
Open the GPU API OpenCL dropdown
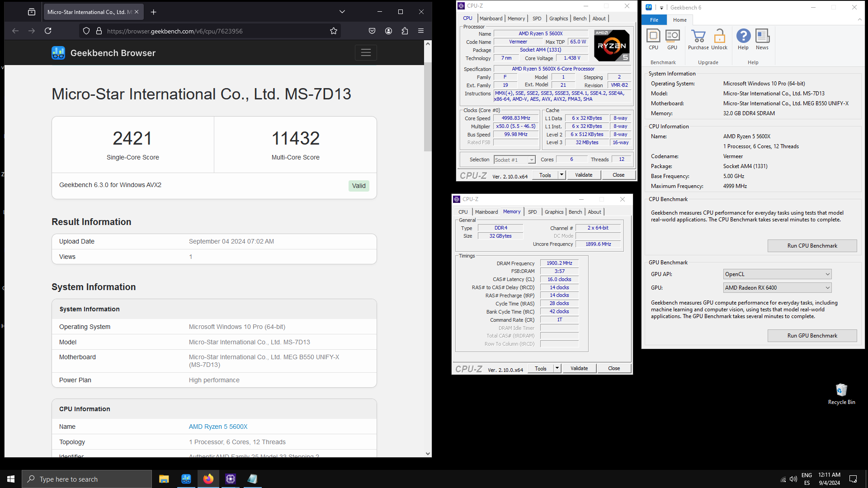pyautogui.click(x=777, y=274)
